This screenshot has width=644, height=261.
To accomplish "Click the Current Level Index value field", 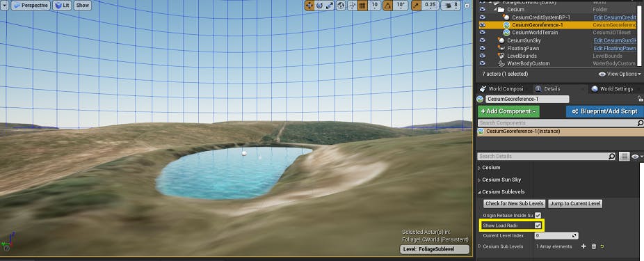I will 556,235.
